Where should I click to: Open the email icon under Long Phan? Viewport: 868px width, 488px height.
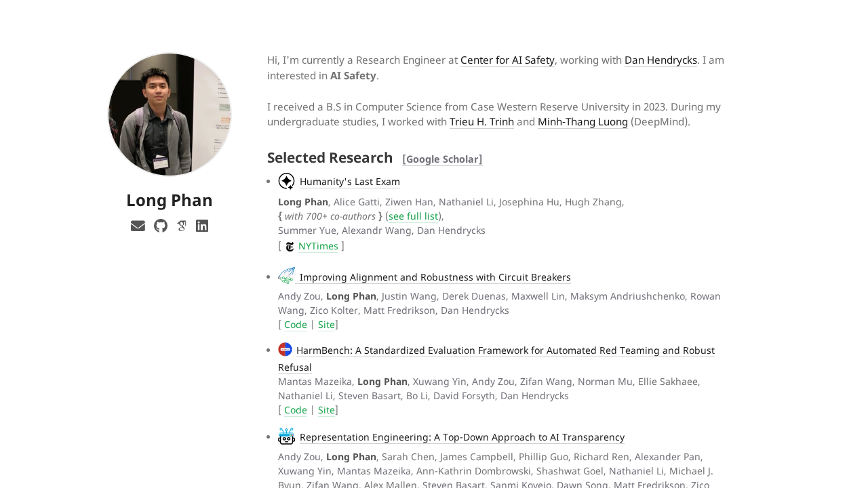tap(138, 224)
